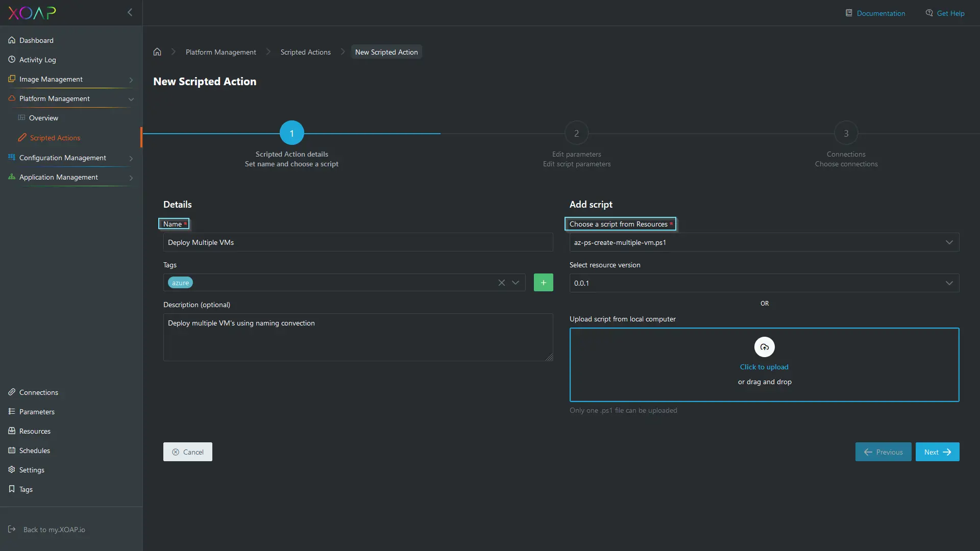Click Back to my.XOAP.io link
980x551 pixels.
click(x=54, y=530)
